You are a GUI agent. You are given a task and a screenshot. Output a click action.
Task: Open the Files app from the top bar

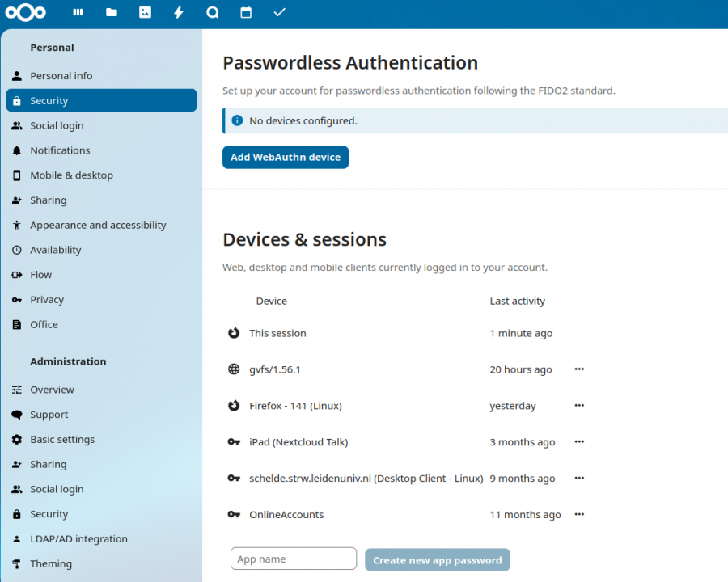click(111, 12)
